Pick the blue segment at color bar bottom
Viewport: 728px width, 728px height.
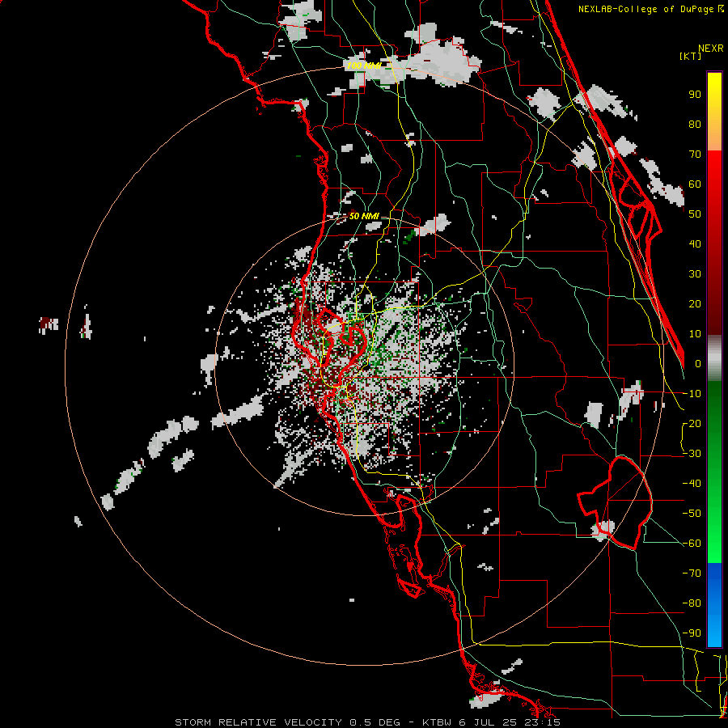[x=714, y=605]
